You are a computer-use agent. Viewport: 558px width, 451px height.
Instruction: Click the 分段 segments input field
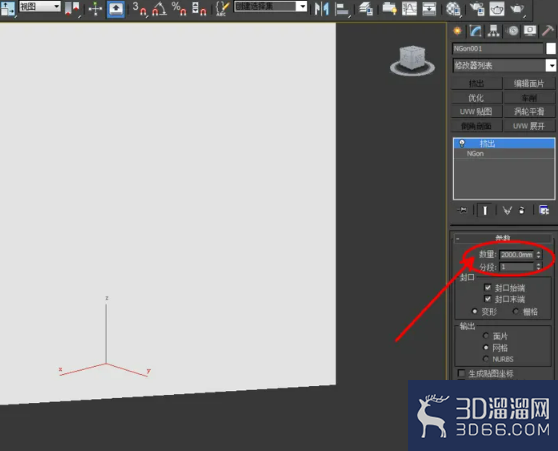tap(517, 267)
